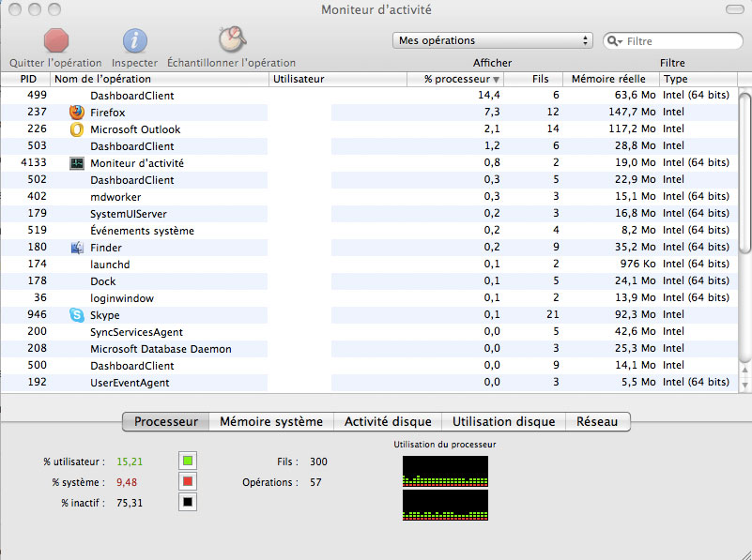Click PID 4133 in the list

point(34,163)
